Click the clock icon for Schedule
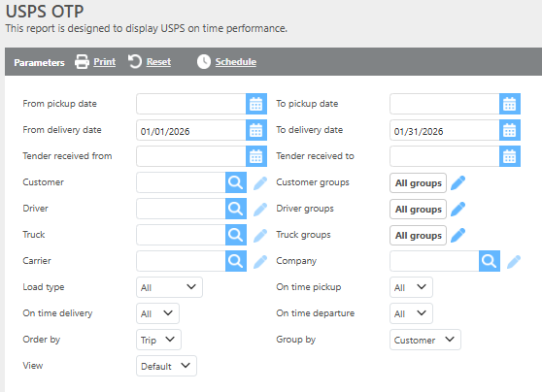Screen dimensions: 542x392 [204, 62]
